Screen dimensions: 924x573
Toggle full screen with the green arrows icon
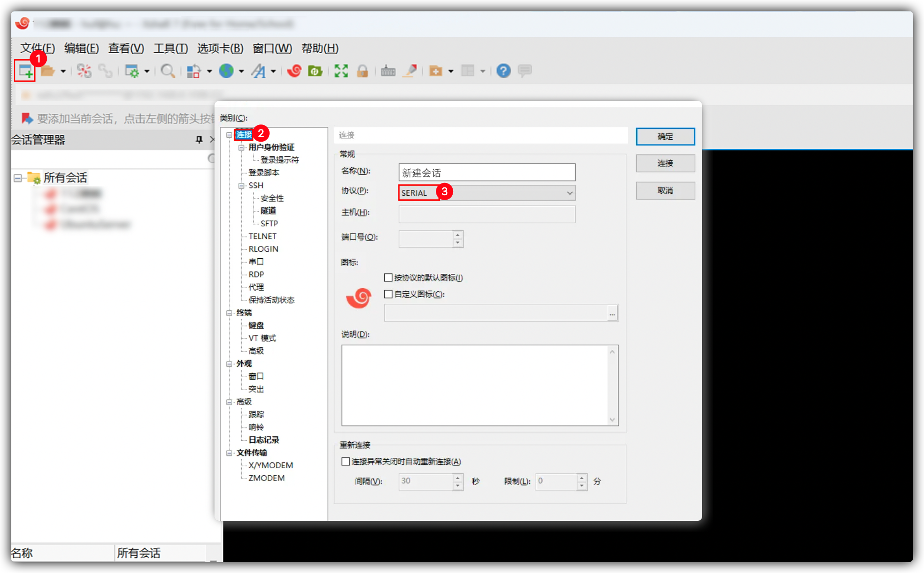341,71
